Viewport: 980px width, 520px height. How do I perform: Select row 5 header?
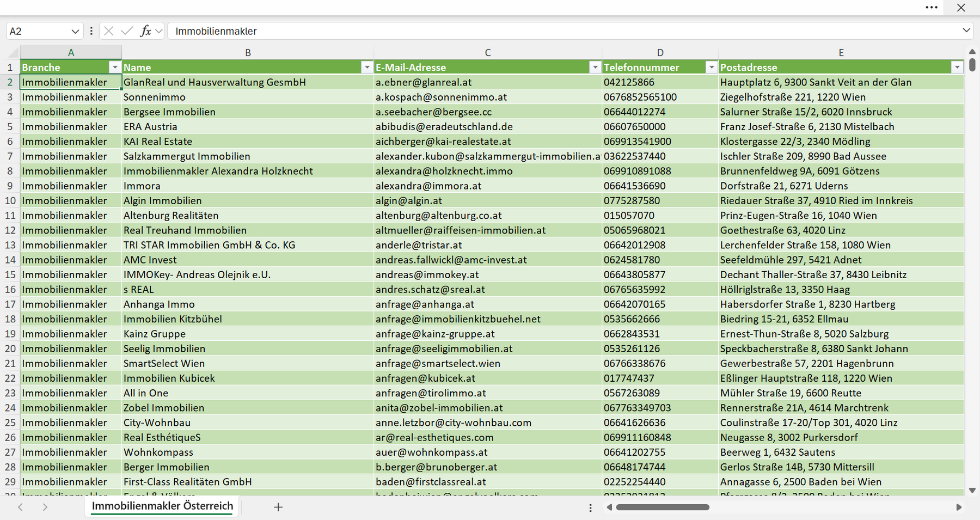[x=10, y=126]
